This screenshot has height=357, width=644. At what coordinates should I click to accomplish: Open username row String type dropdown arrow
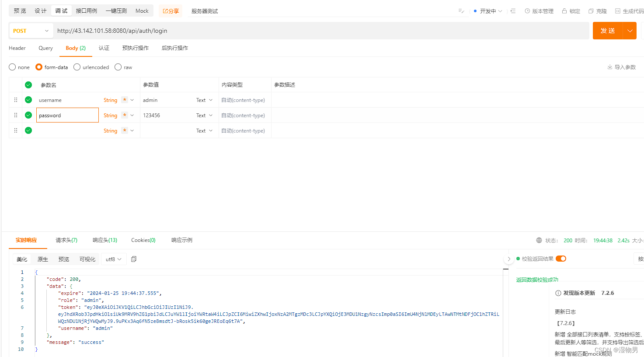[132, 100]
